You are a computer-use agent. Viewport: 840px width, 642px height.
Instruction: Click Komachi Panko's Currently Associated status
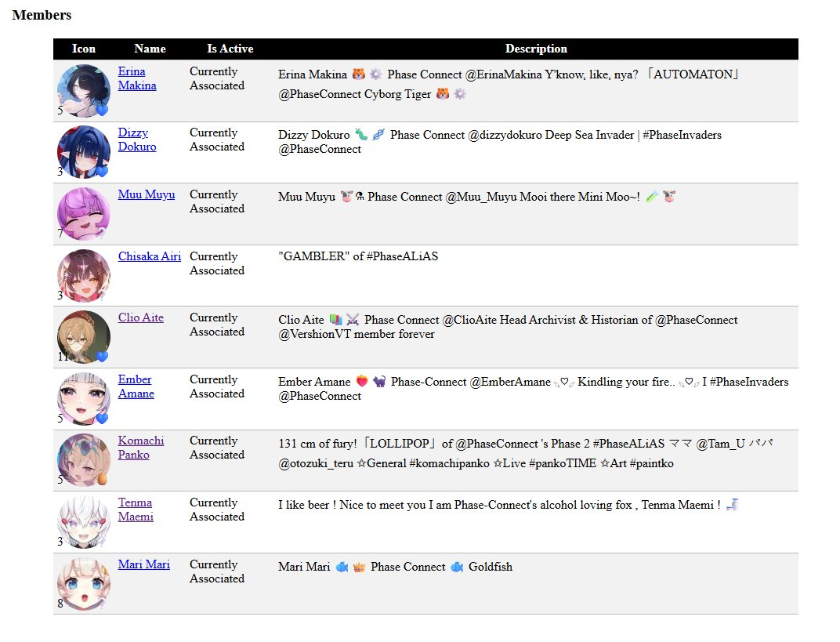point(217,448)
